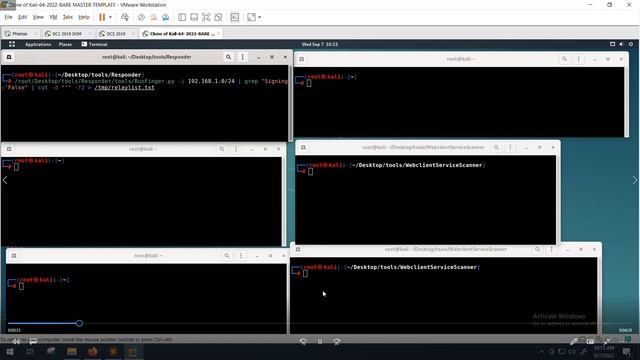Click the /tmp/relaylist.txt path text
Viewport: 640px width, 360px height.
(x=124, y=87)
